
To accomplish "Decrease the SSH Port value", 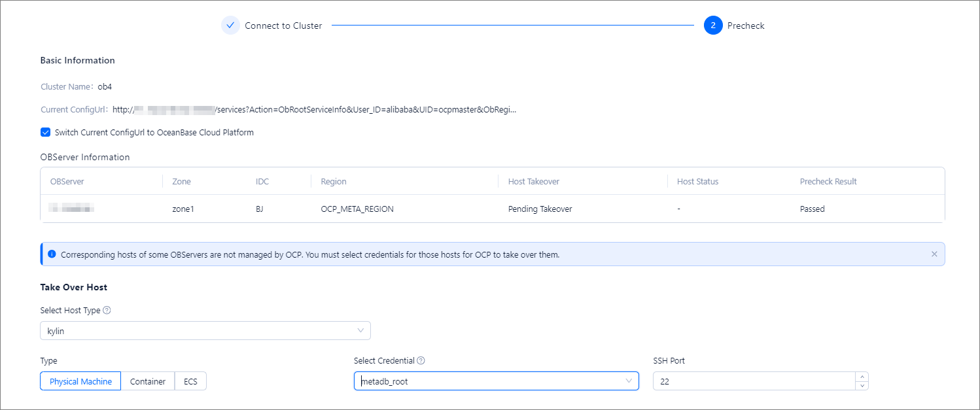I will tap(862, 386).
